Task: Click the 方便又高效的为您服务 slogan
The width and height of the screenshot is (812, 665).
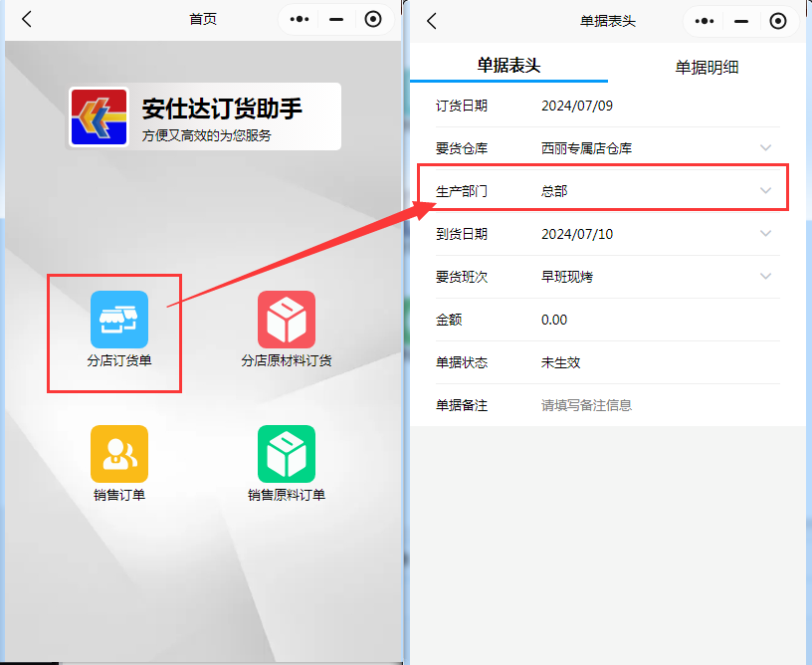Action: point(206,135)
